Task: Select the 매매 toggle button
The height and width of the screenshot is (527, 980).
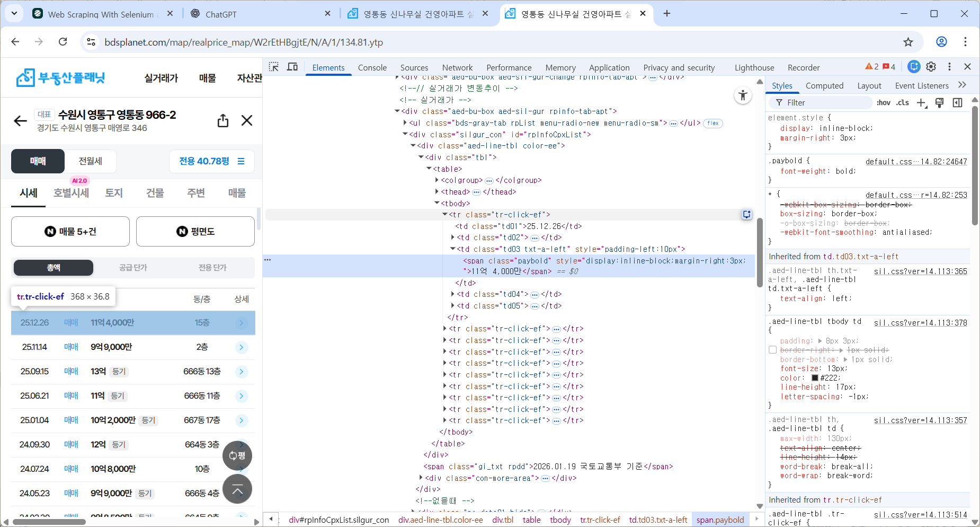Action: [x=38, y=161]
